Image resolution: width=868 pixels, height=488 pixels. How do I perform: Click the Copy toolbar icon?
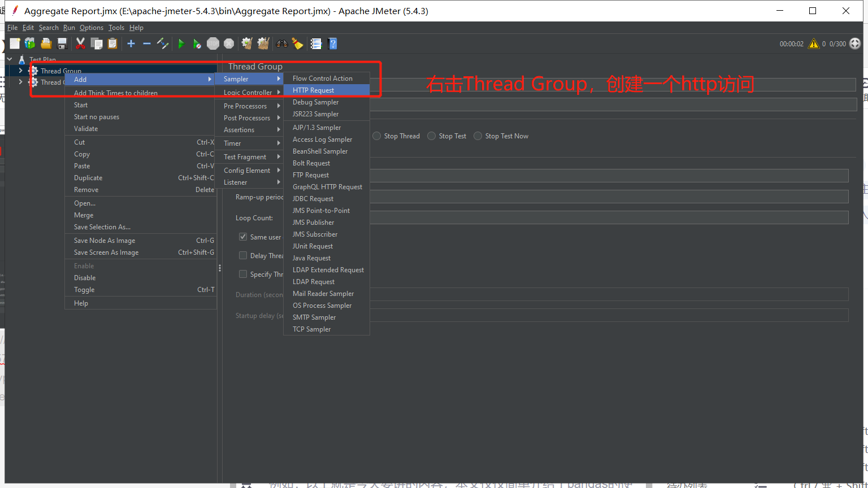(x=97, y=43)
